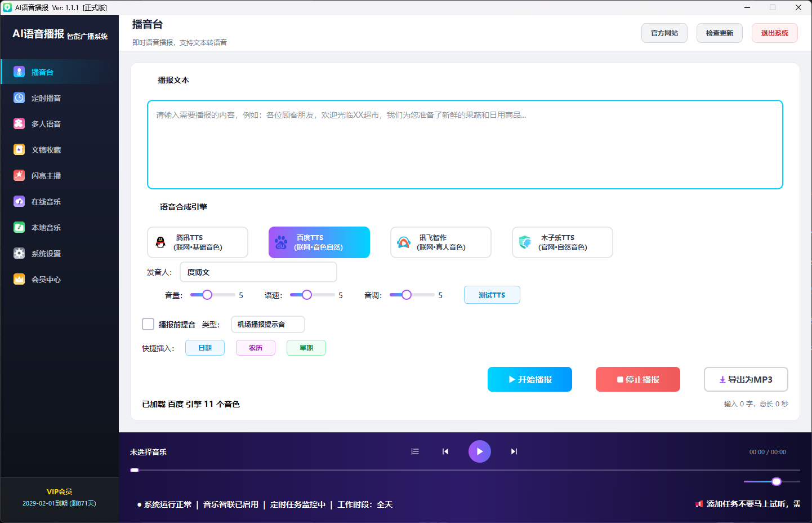
Task: Stop the broadcast with 停止播报
Action: (638, 379)
